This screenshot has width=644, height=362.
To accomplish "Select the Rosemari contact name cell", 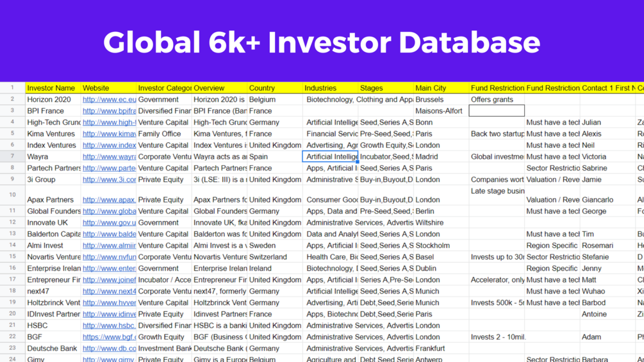I will 607,245.
